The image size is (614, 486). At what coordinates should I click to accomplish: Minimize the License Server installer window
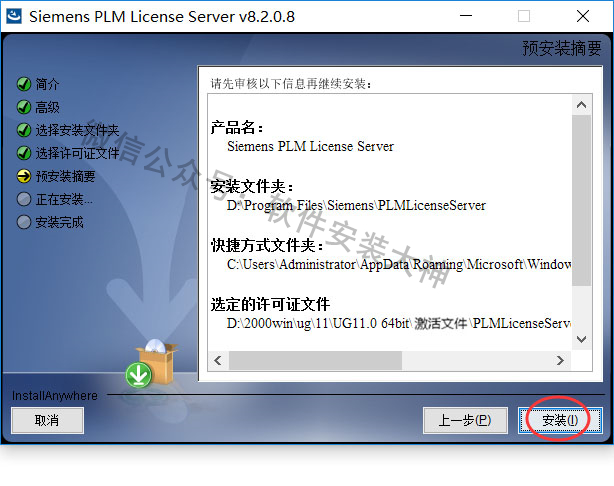click(x=466, y=16)
